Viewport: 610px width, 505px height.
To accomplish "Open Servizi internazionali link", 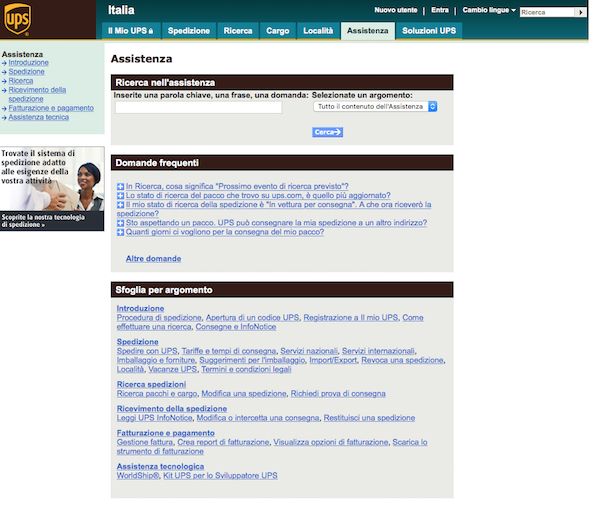I will (x=378, y=351).
